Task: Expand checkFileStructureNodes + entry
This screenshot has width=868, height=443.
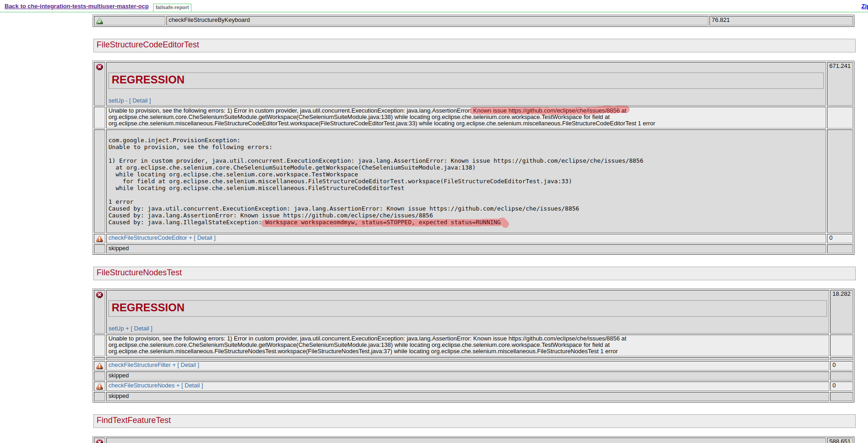Action: tap(144, 386)
